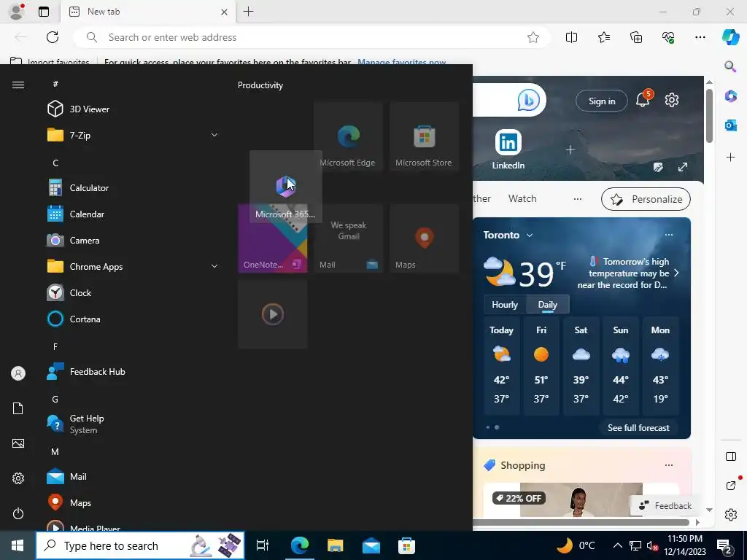
Task: Open the Shopping card more options
Action: (669, 465)
